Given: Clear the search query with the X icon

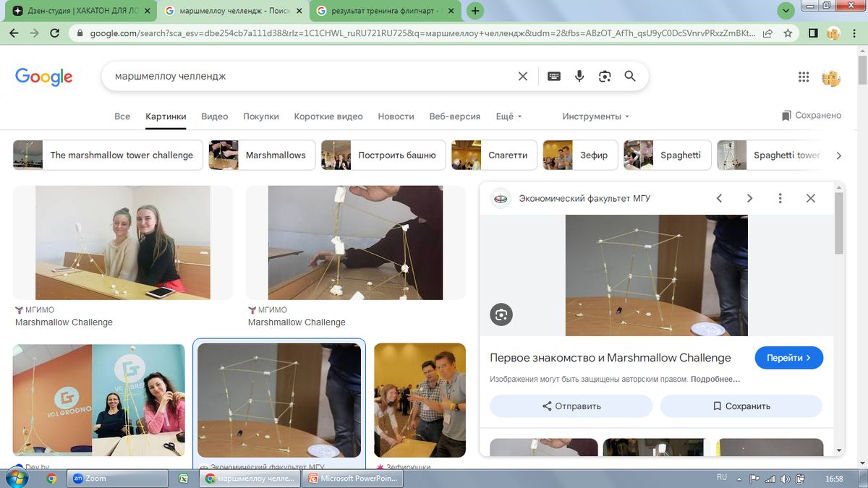Looking at the screenshot, I should 523,76.
